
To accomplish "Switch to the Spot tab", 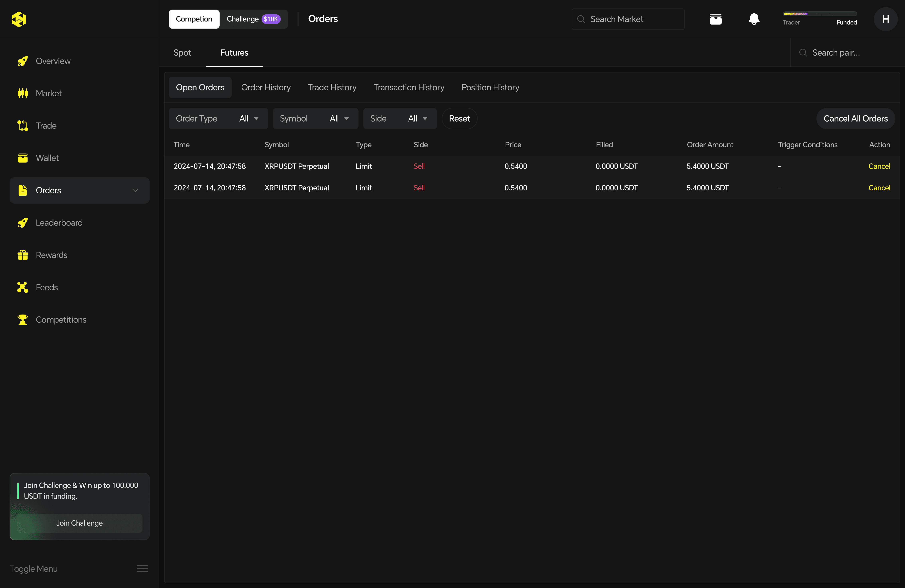I will (x=182, y=52).
